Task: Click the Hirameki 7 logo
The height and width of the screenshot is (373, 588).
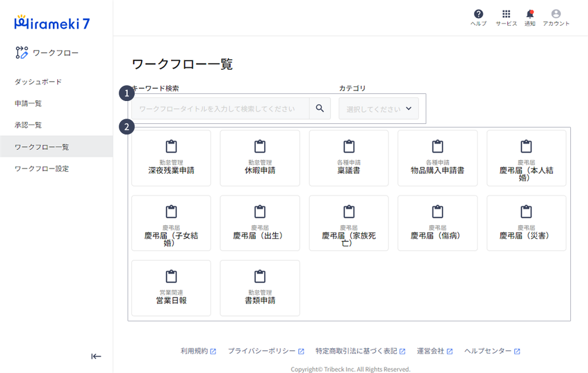Action: point(52,23)
